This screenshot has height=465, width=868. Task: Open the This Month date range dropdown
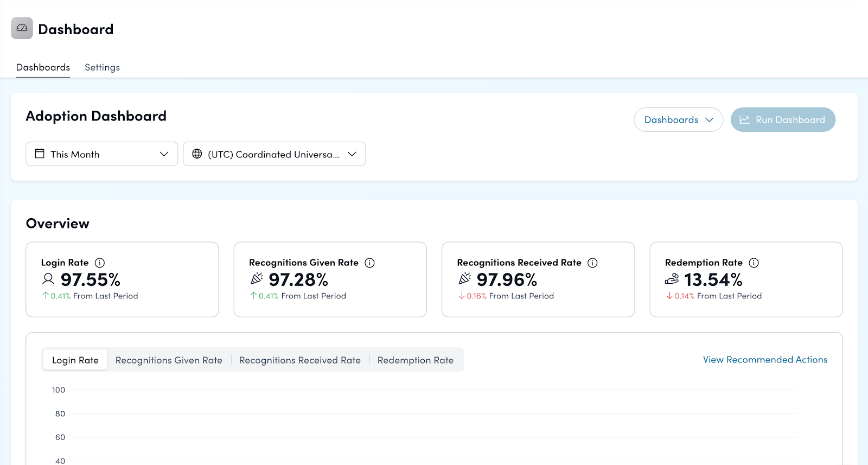(101, 154)
